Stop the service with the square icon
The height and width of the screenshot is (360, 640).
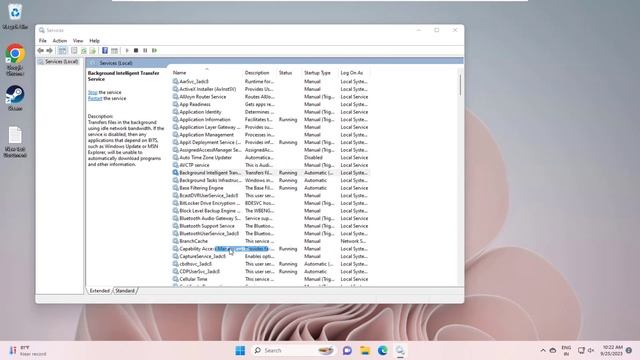pos(136,51)
